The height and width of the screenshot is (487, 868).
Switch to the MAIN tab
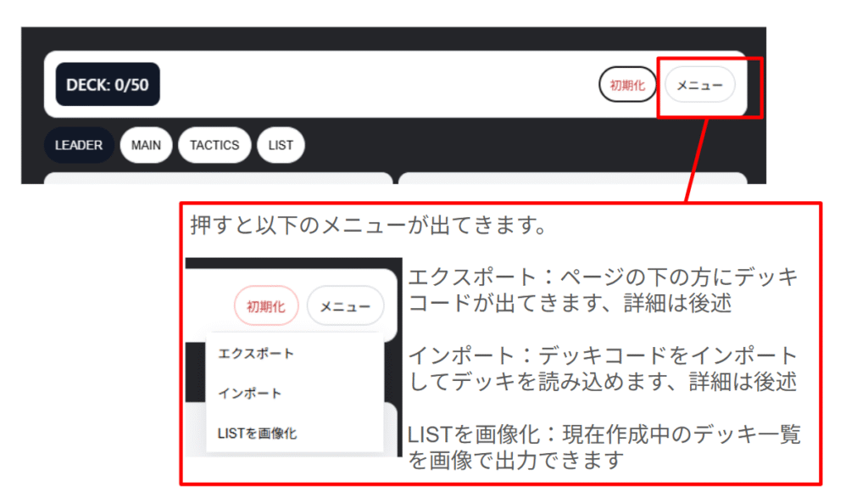pyautogui.click(x=146, y=145)
